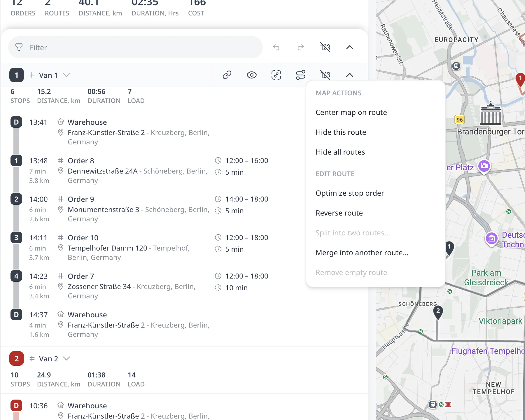
Task: Select Optimize stop order
Action: [x=350, y=193]
